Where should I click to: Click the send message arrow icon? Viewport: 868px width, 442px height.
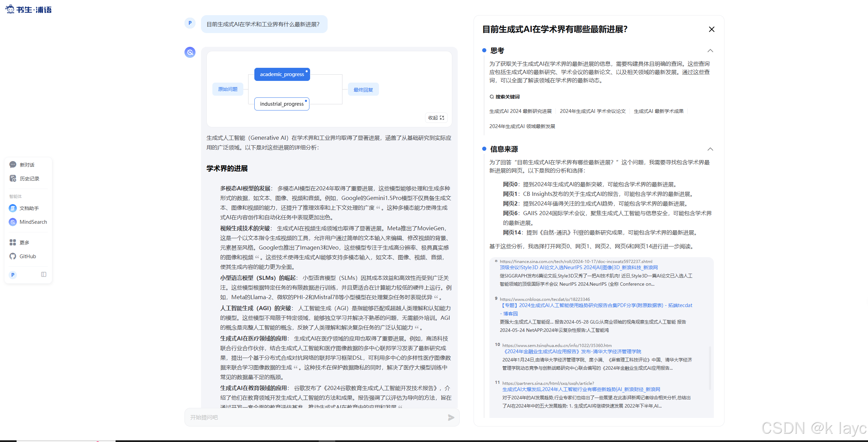[x=451, y=417]
